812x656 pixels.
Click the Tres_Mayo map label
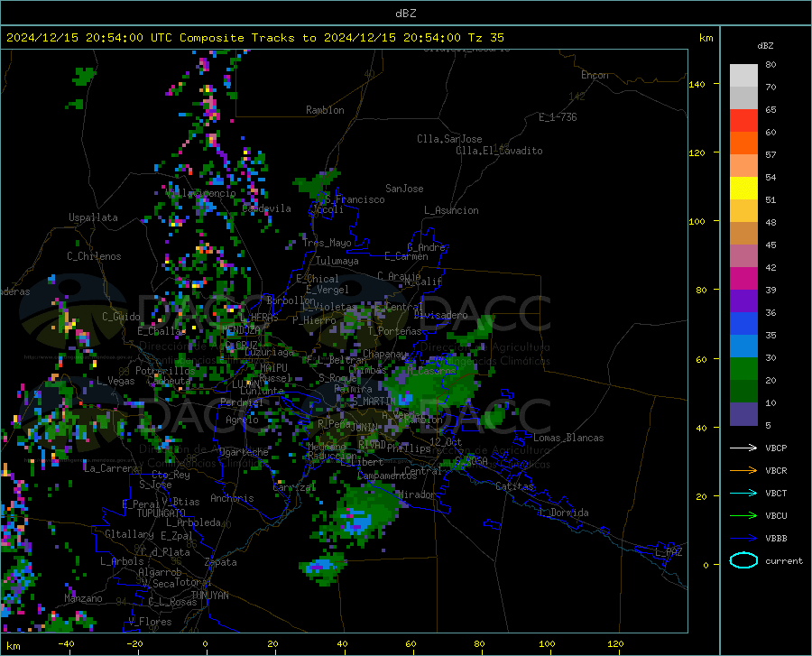(x=328, y=243)
